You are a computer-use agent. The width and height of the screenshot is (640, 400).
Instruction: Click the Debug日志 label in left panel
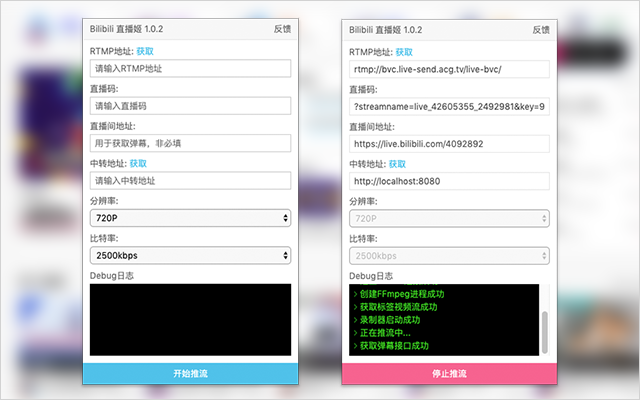(x=112, y=276)
